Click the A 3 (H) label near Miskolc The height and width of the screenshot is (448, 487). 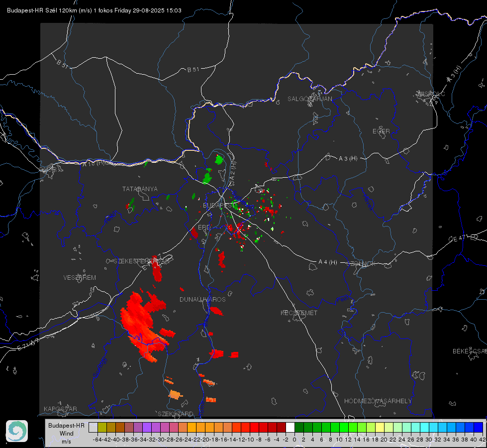tap(454, 74)
